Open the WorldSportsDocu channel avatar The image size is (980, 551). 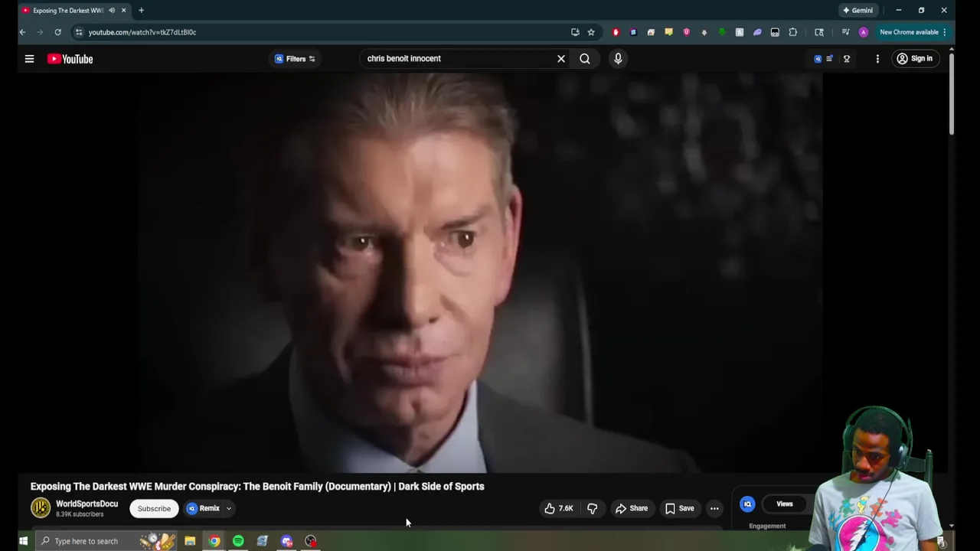(x=41, y=507)
